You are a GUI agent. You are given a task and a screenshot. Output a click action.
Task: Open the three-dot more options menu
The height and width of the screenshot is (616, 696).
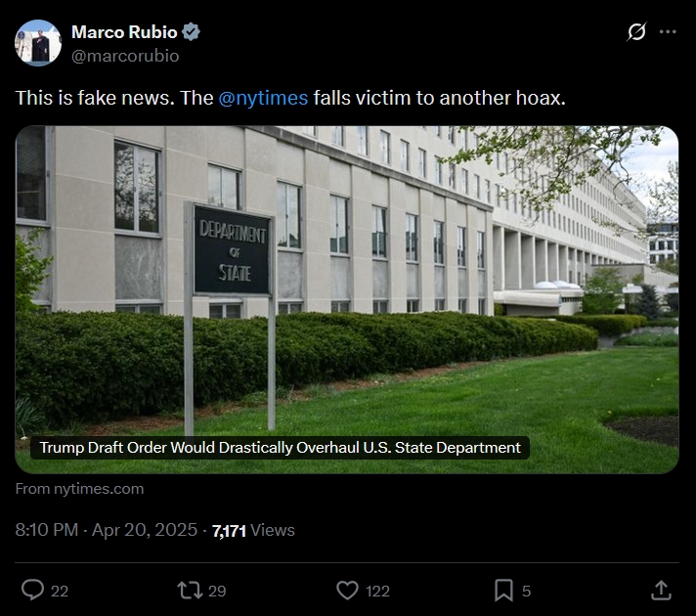coord(668,32)
